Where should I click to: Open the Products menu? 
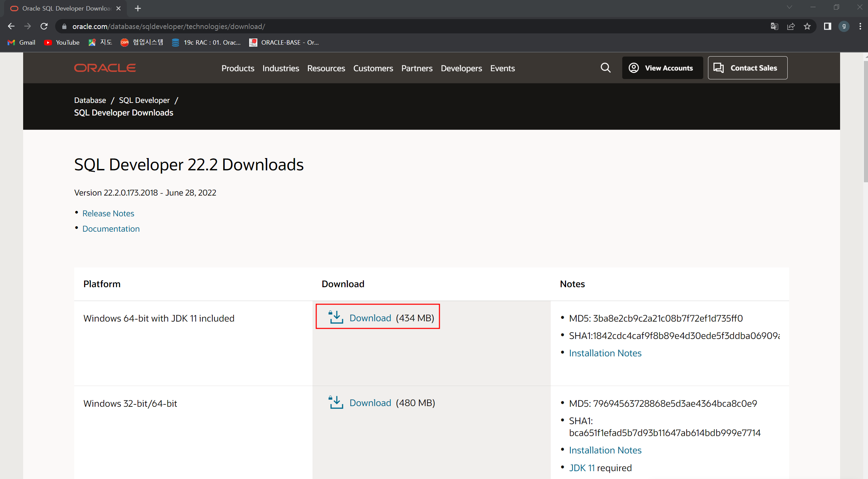238,68
